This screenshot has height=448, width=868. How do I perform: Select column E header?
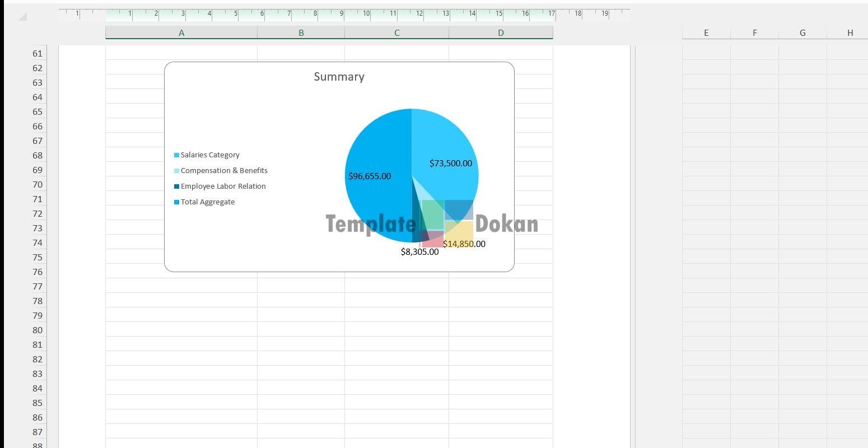(706, 33)
